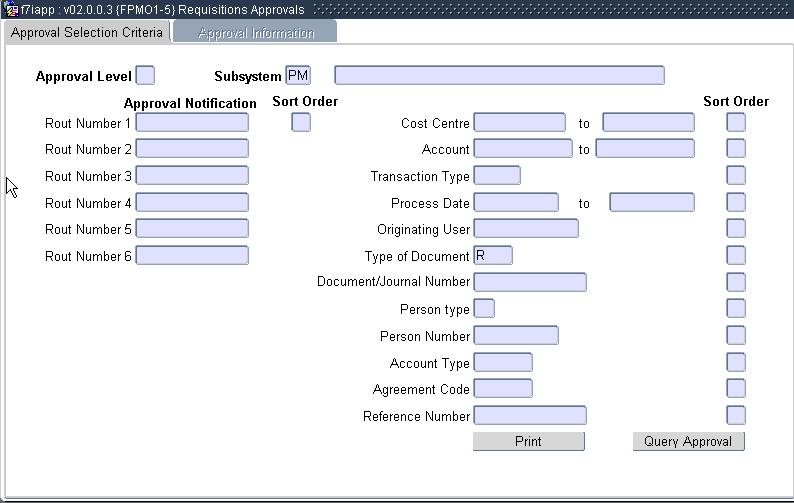
Task: Click Sort Order box for Cost Centre row
Action: click(736, 123)
